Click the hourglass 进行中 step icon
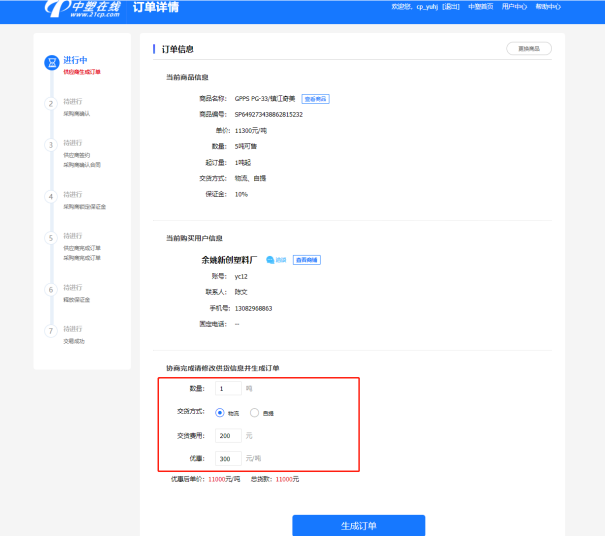 point(52,63)
